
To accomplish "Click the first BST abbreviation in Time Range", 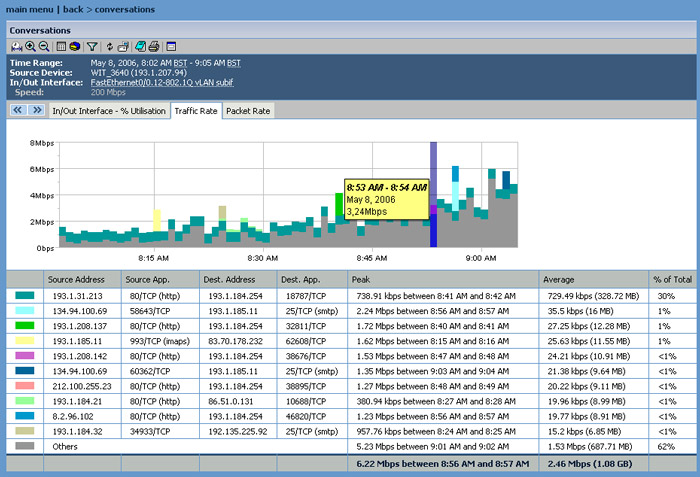I will tap(180, 63).
